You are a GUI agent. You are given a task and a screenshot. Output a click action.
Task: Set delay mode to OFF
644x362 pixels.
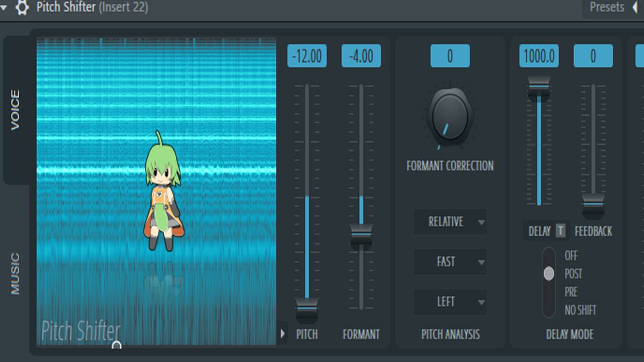571,255
